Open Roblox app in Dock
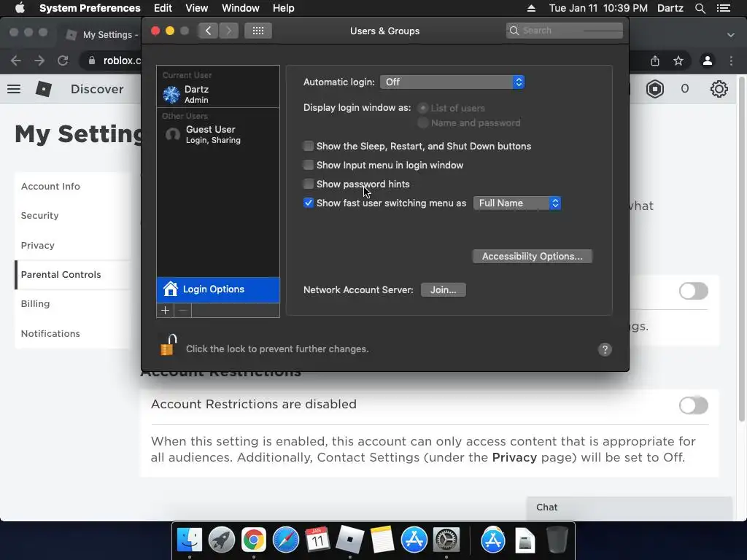The width and height of the screenshot is (747, 560). click(349, 540)
